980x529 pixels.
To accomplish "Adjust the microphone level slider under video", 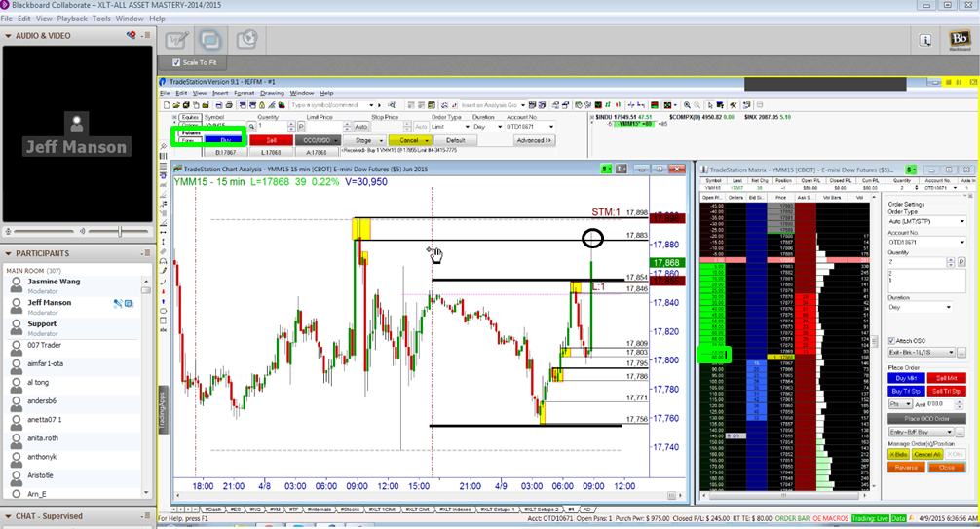I will [x=45, y=231].
